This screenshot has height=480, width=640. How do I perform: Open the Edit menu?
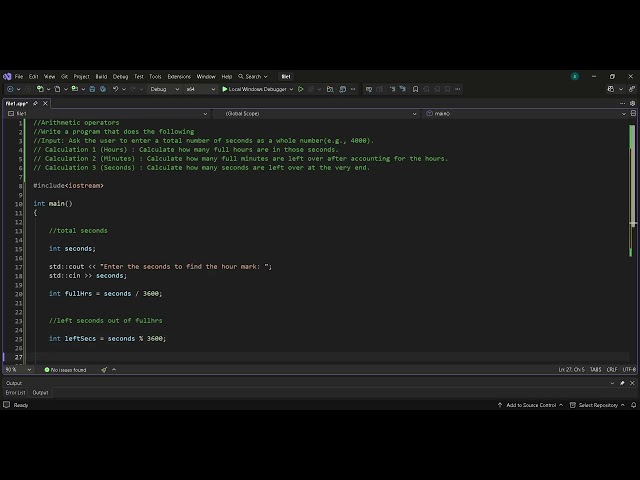tap(33, 76)
